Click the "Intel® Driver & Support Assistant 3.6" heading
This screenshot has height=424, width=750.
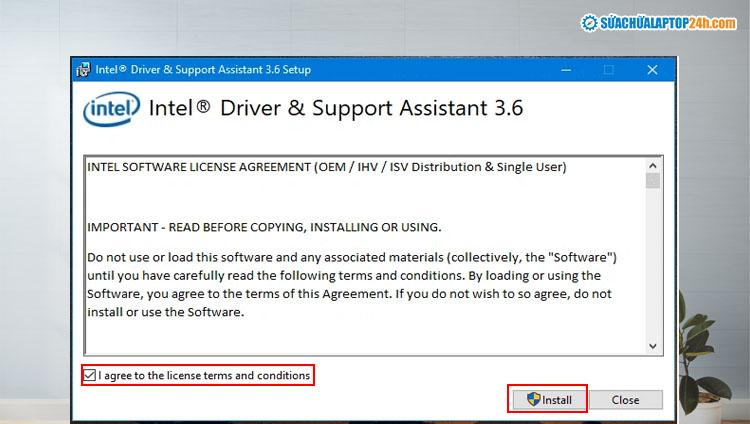(x=336, y=108)
